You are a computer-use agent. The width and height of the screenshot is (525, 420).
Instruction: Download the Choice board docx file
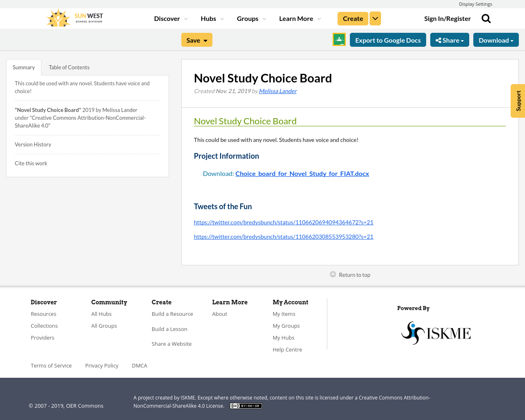point(302,173)
